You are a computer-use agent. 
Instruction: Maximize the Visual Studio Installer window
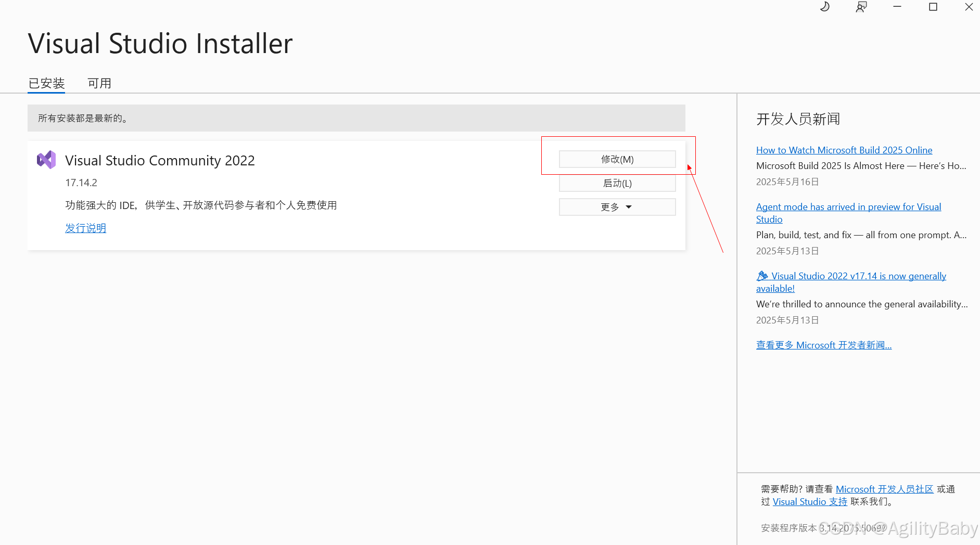click(933, 7)
